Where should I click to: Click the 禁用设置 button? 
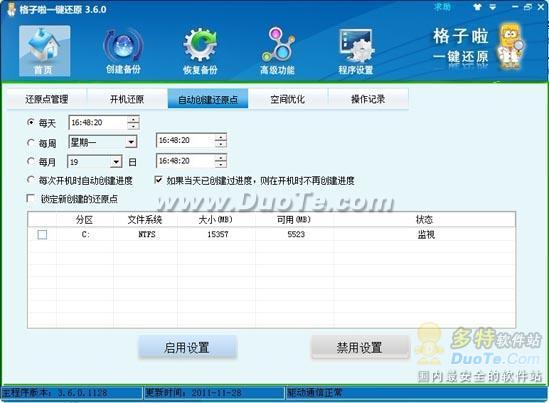360,347
